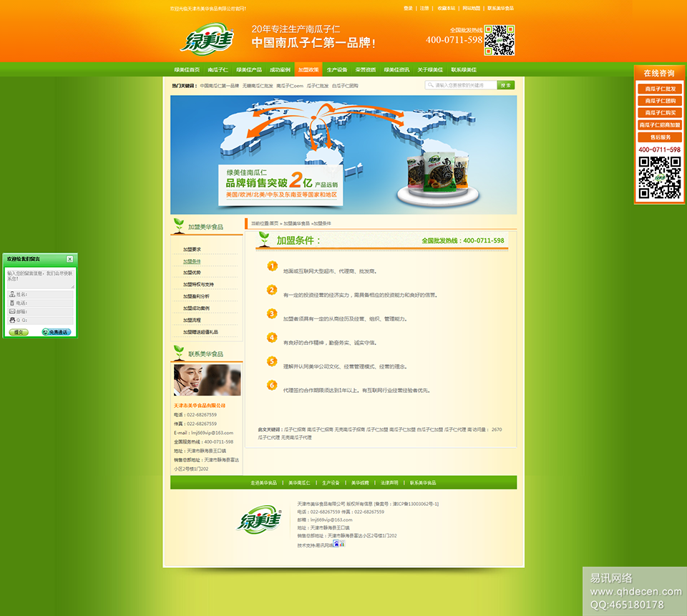Click the 绿美佳 logo in the header
This screenshot has height=616, width=687.
pyautogui.click(x=208, y=39)
